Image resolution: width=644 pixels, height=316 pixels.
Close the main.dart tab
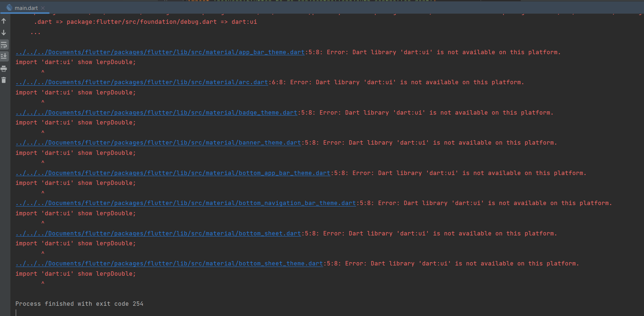(x=43, y=8)
